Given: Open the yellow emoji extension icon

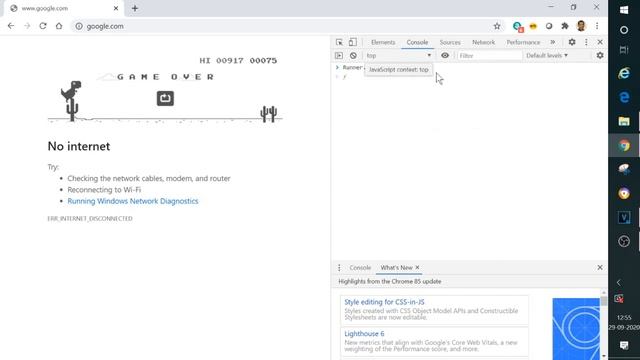Looking at the screenshot, I should click(533, 26).
